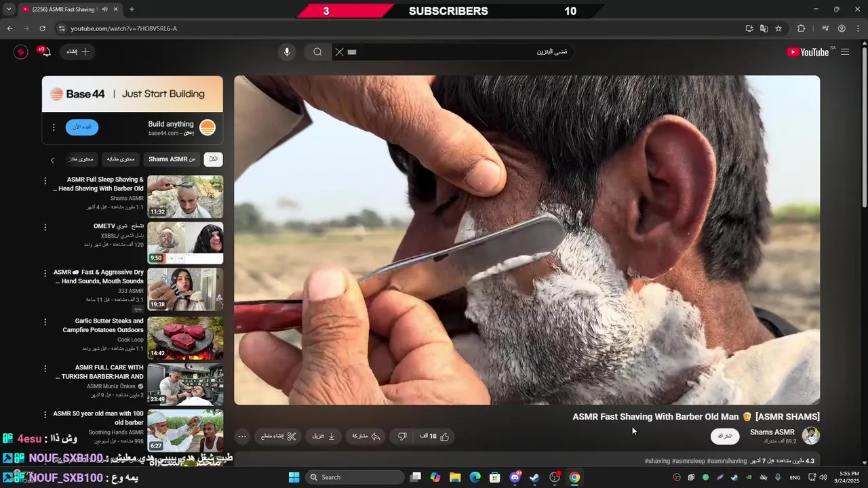The image size is (868, 488).
Task: Click the voice search microphone icon
Action: coord(287,52)
